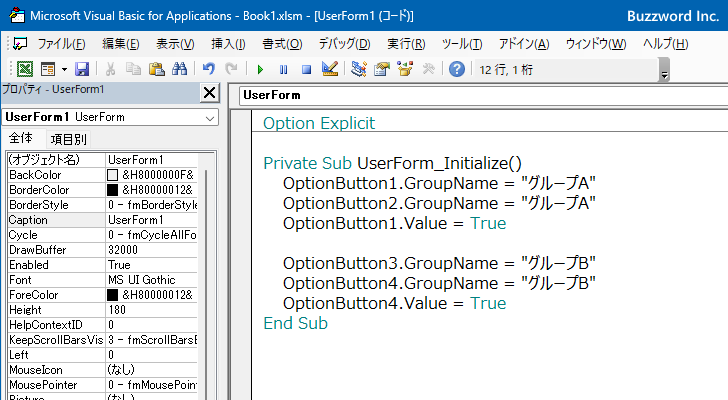Image resolution: width=728 pixels, height=400 pixels.
Task: Open the ツール(T) menu
Action: pyautogui.click(x=462, y=44)
